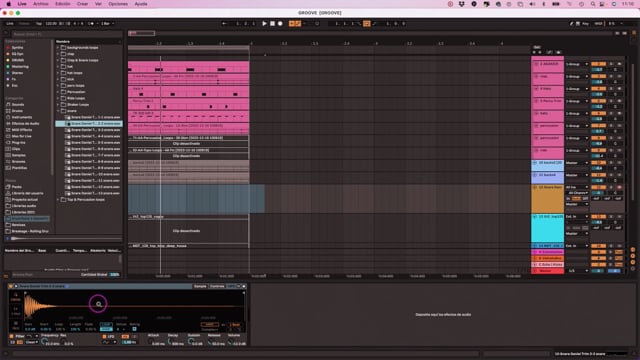Select Drums category in the browser
This screenshot has width=640, height=360.
point(17,111)
